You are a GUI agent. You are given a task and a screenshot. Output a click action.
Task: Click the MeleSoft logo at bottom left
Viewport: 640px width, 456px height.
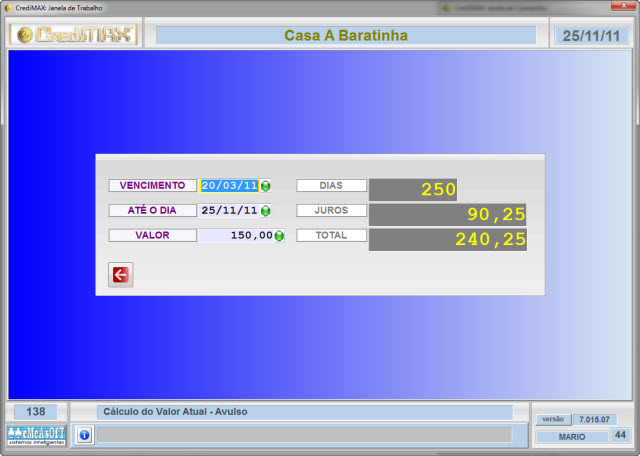tap(36, 434)
